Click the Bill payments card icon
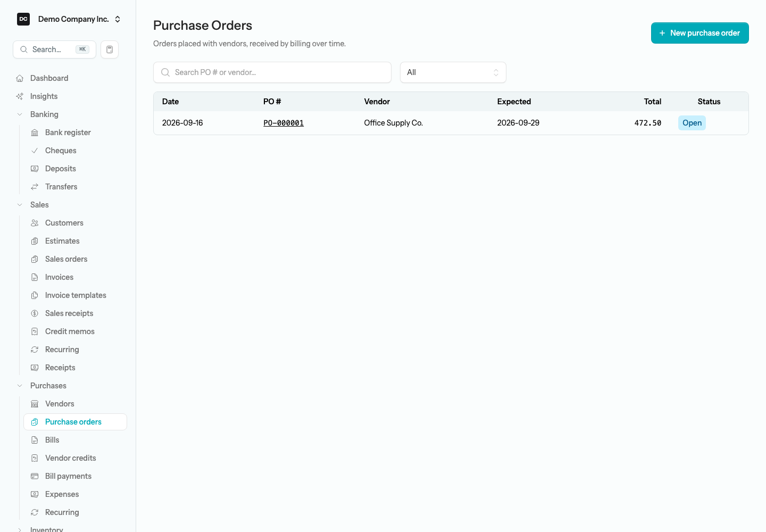This screenshot has height=532, width=766. click(35, 476)
